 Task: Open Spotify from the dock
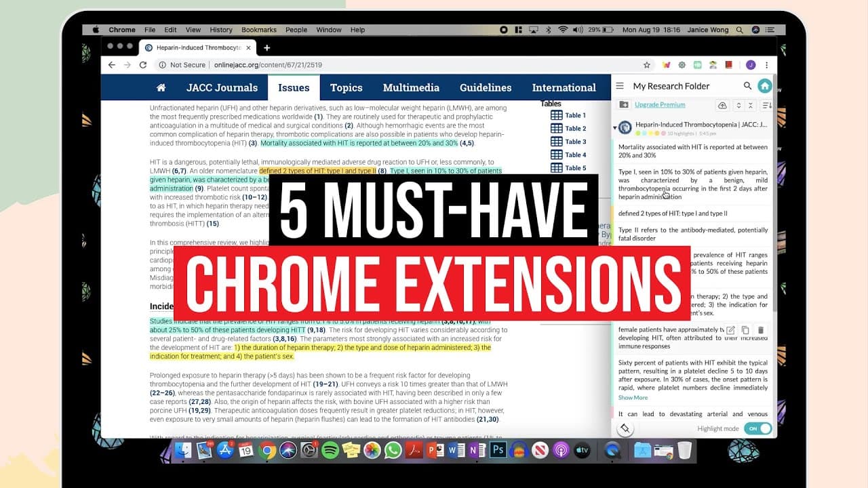coord(330,450)
